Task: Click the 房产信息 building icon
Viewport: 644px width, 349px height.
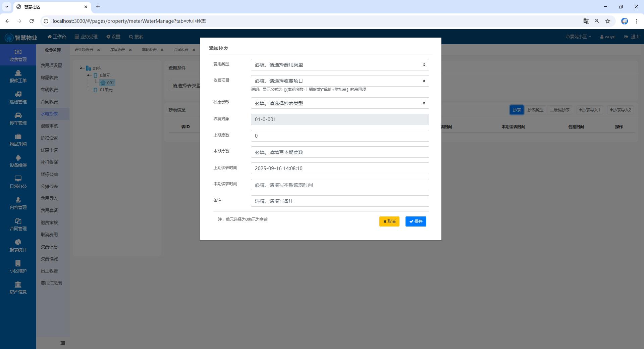Action: click(18, 285)
